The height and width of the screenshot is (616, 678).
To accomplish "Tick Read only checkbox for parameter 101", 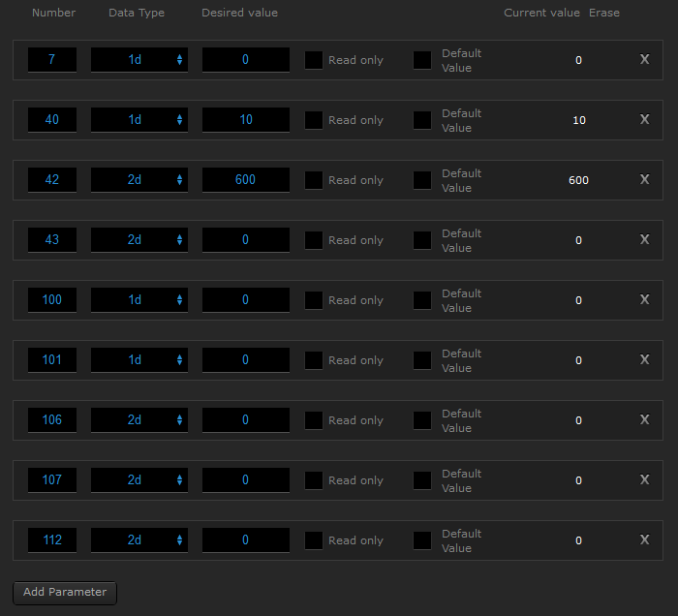I will click(x=314, y=360).
